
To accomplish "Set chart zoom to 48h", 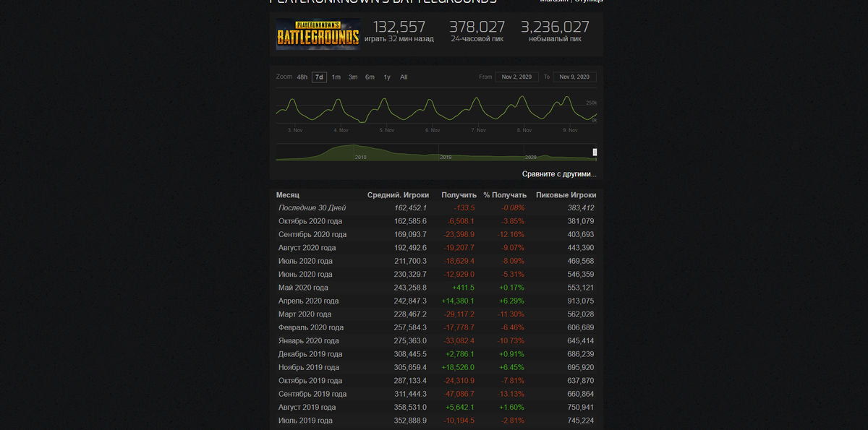I will point(302,77).
